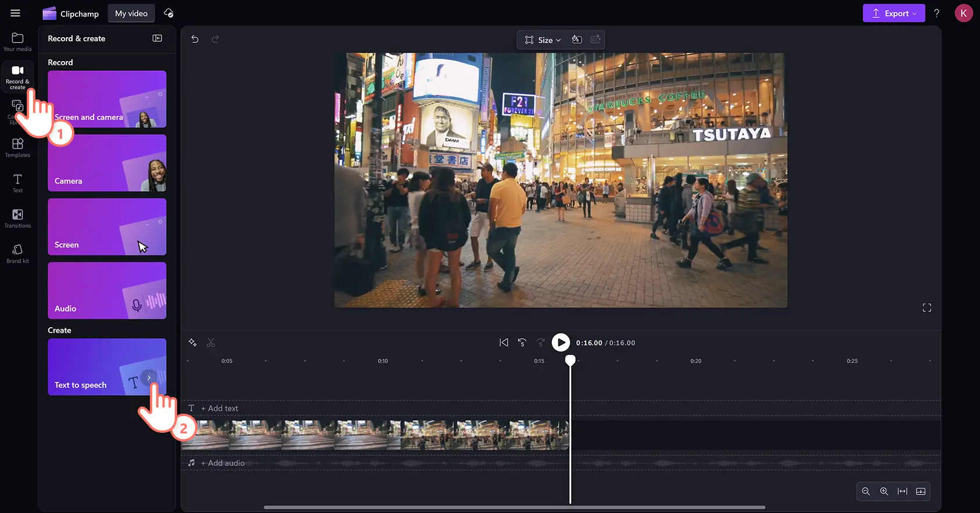
Task: Open the Export dropdown
Action: click(x=893, y=13)
